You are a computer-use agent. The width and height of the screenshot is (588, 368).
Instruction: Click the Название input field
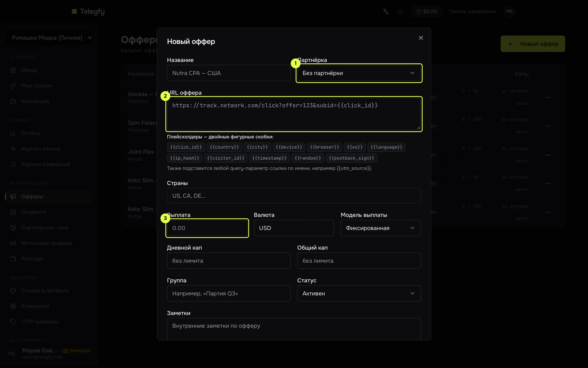(x=229, y=73)
